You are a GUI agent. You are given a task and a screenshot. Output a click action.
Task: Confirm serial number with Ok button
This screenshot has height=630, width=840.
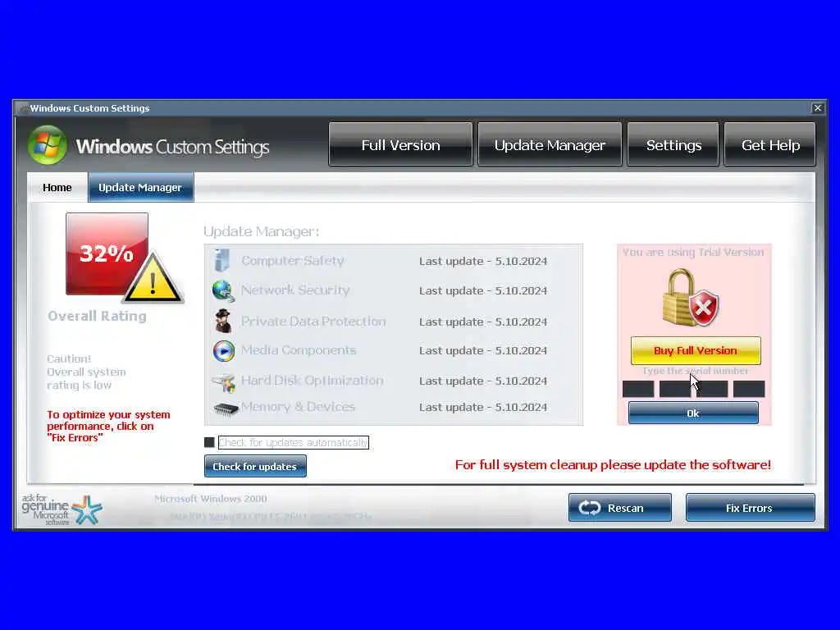pos(693,413)
